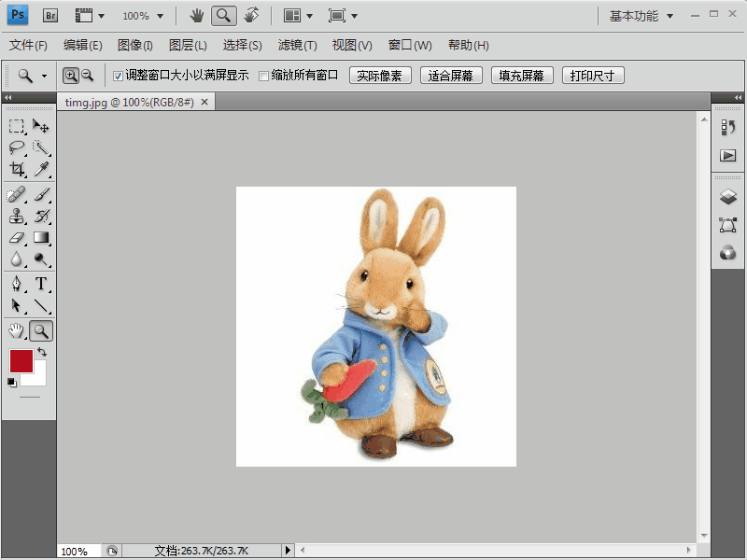
Task: Select the Healing Brush tool
Action: click(x=16, y=195)
